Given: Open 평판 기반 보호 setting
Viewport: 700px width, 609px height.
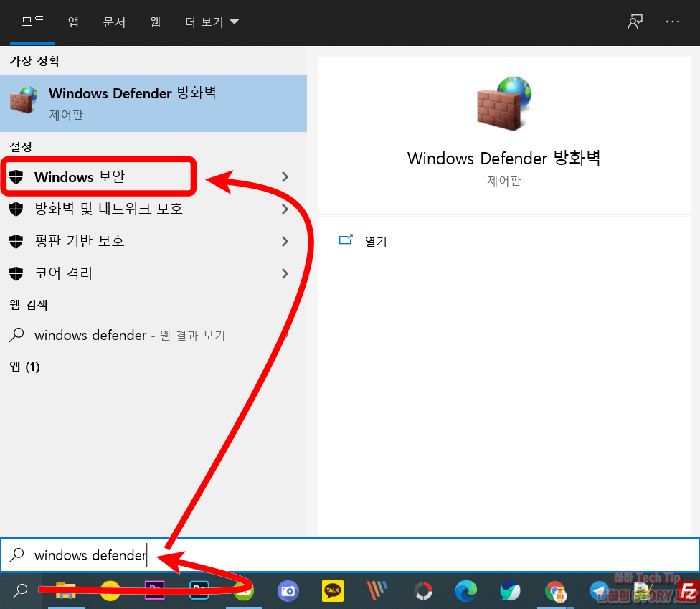Looking at the screenshot, I should click(x=153, y=241).
